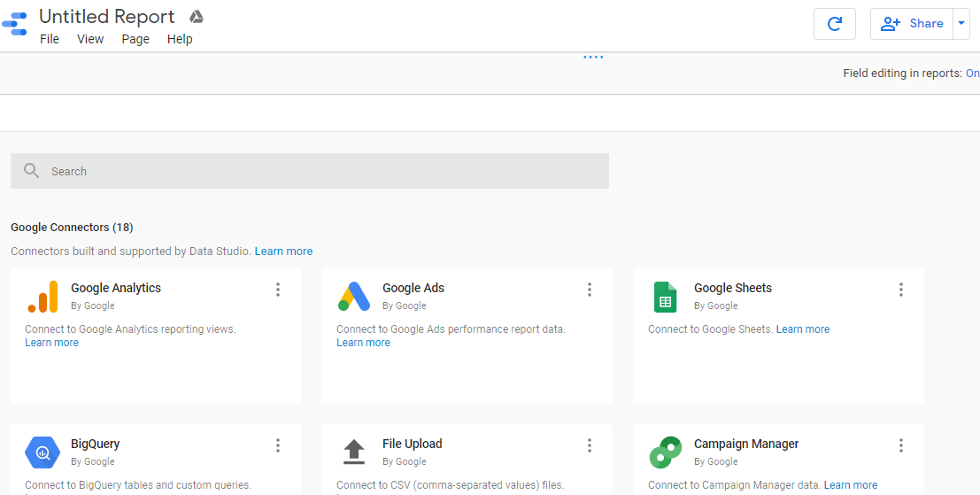The width and height of the screenshot is (980, 495).
Task: Open the Page menu
Action: (x=135, y=39)
